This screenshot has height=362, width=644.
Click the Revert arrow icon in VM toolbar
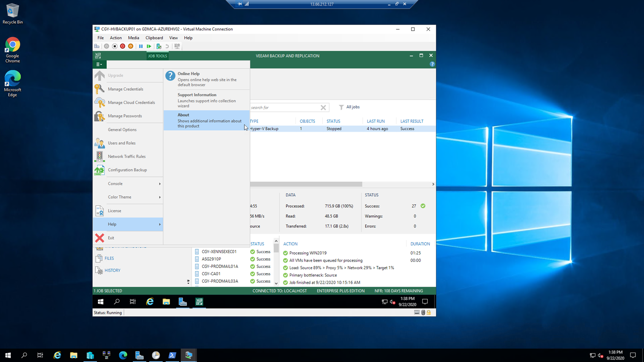tap(167, 46)
